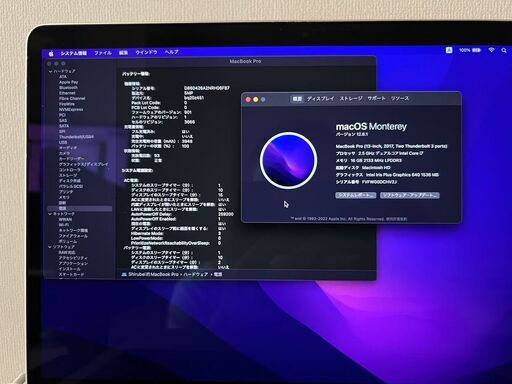The width and height of the screenshot is (512, 384).
Task: Select パラレルSCSI in the sidebar
Action: [71, 186]
